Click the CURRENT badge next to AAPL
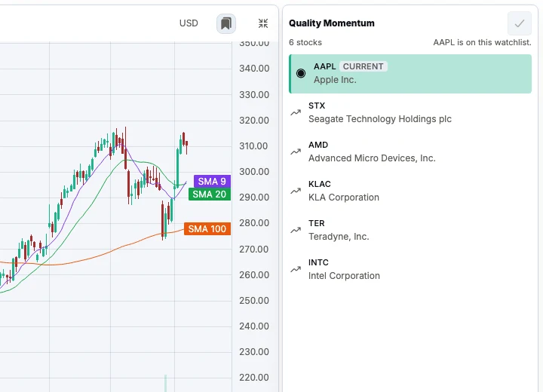The width and height of the screenshot is (543, 392). [364, 66]
